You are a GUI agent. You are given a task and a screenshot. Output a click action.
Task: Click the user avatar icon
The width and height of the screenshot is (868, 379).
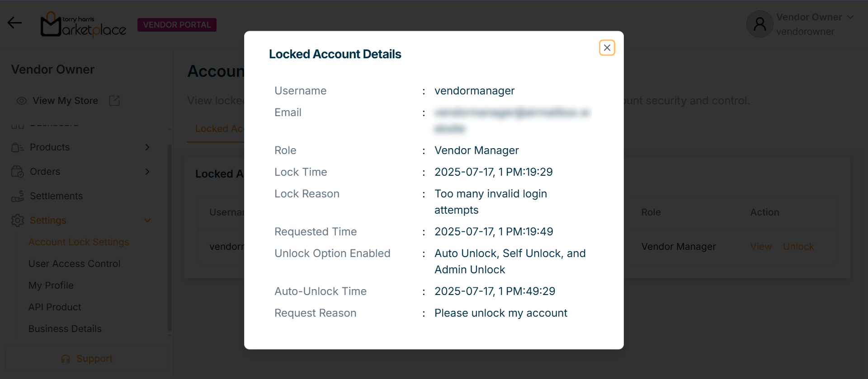click(x=759, y=24)
